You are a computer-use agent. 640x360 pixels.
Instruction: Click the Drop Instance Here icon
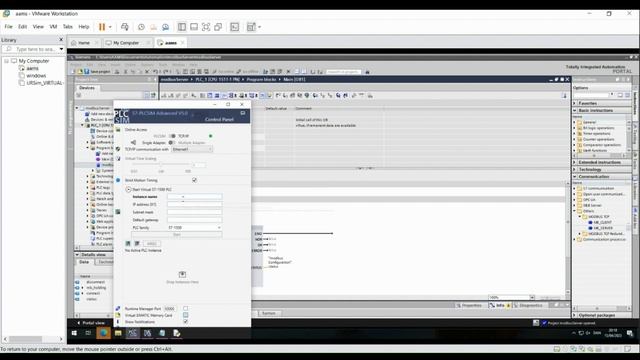[182, 274]
